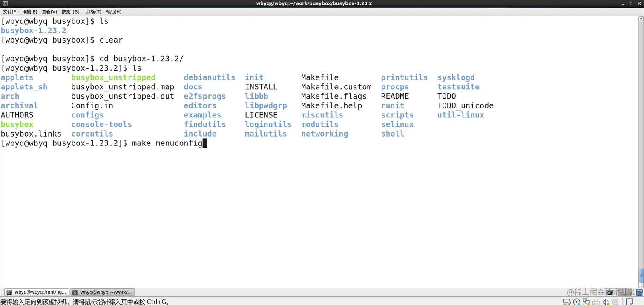Click the scrollbar up arrow
The image size is (644, 305).
pos(641,19)
